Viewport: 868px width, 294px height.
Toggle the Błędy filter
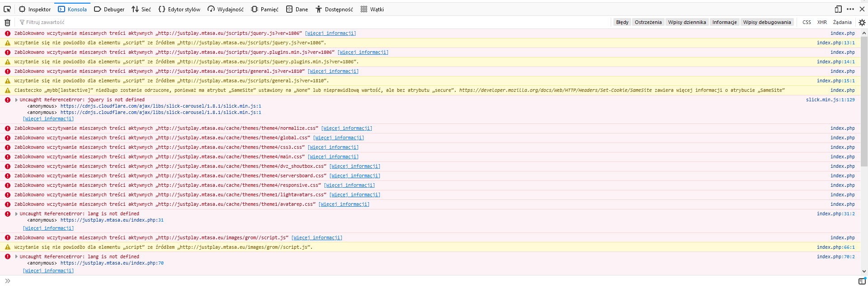point(622,22)
